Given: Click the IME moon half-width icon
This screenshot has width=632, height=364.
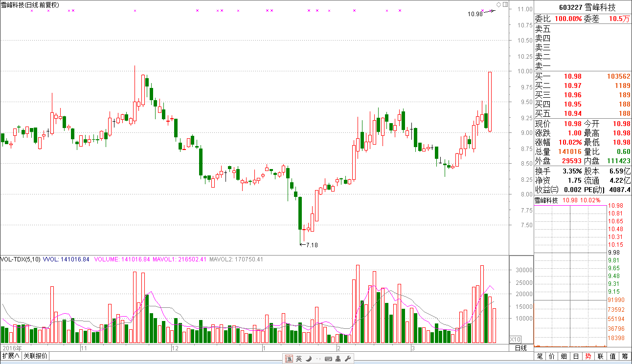Looking at the screenshot, I should coord(308,359).
